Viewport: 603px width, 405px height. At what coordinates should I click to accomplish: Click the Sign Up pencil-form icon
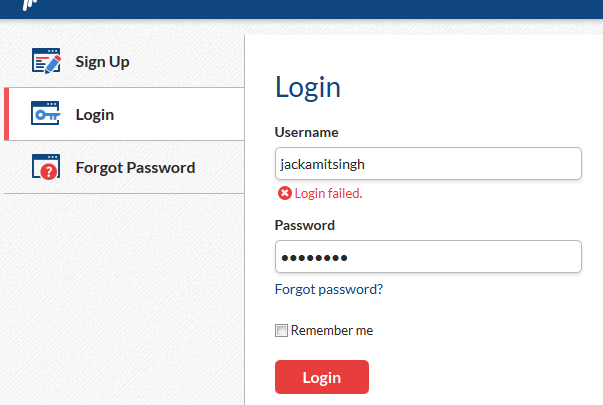tap(46, 61)
